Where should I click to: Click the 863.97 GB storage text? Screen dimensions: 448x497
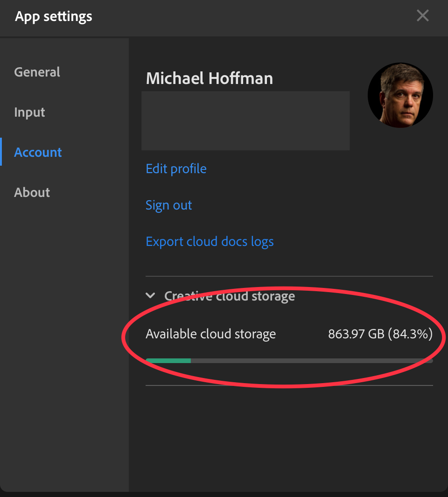click(x=380, y=334)
